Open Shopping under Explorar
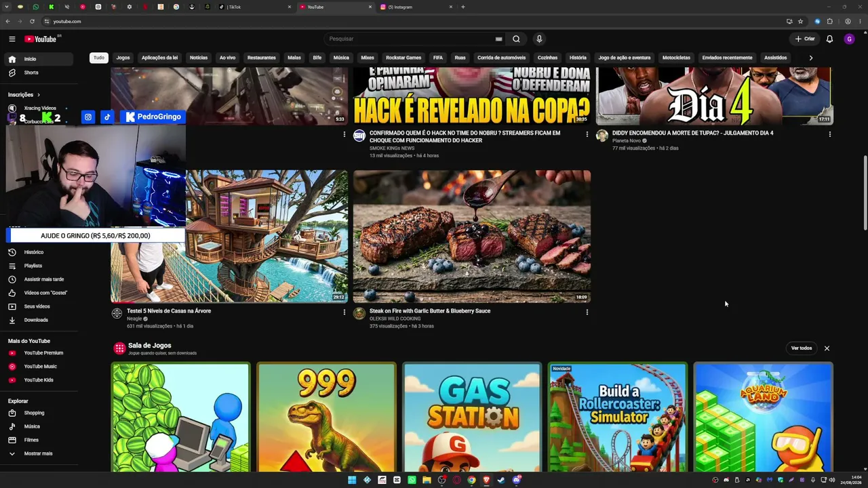The image size is (868, 488). tap(37, 413)
